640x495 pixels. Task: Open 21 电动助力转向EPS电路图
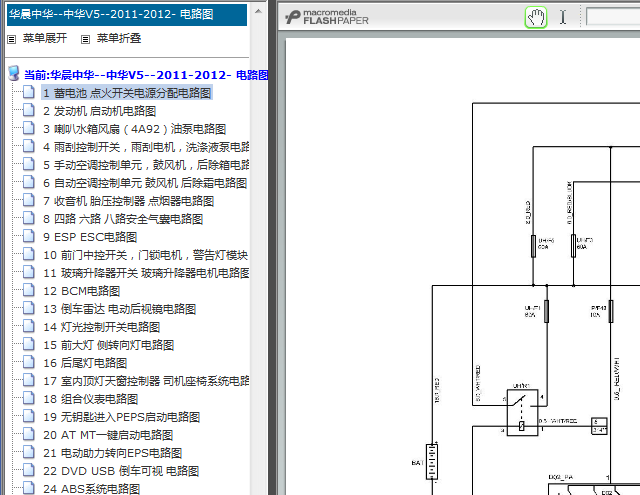tap(113, 453)
